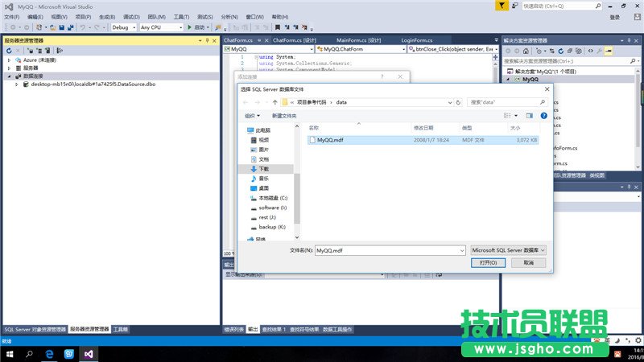Click the data breadcrumb in the address bar

[341, 102]
